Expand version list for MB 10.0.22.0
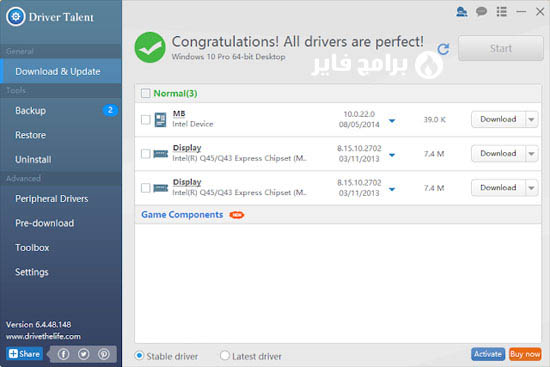 point(392,121)
